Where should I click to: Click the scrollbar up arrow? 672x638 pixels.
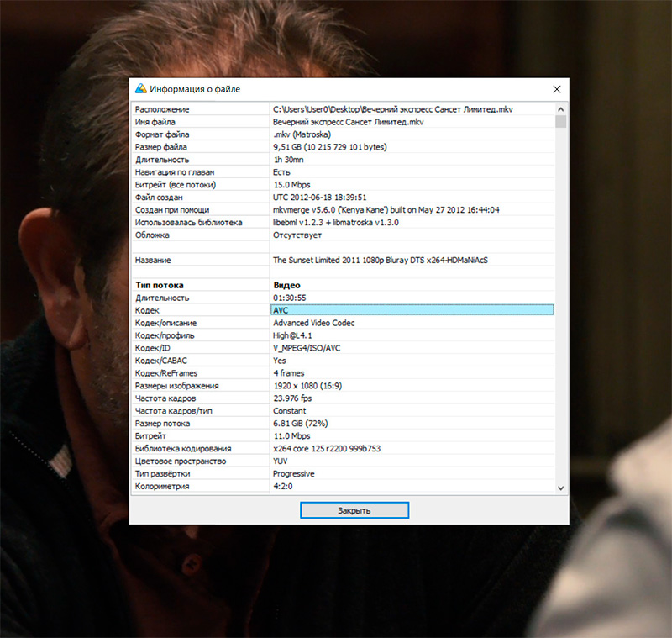click(x=560, y=108)
